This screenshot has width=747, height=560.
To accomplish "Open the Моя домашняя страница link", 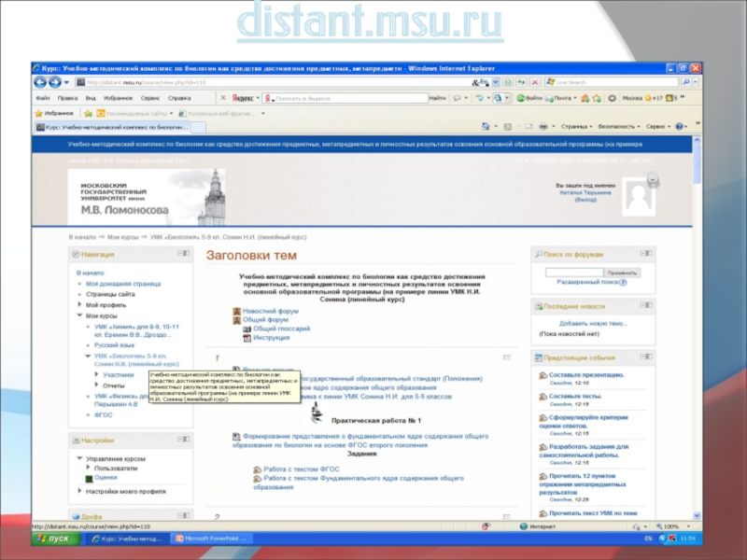I will click(x=123, y=284).
